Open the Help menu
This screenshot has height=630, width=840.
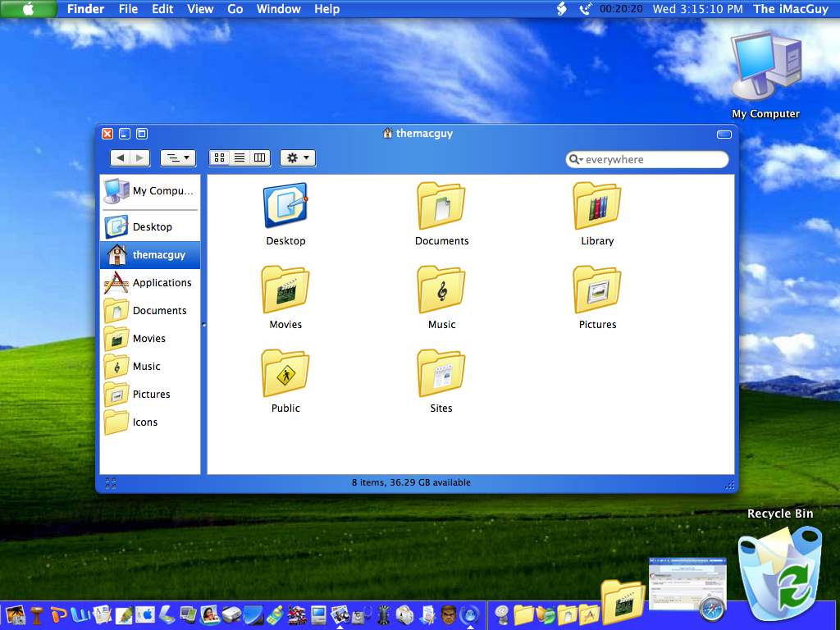(x=326, y=9)
